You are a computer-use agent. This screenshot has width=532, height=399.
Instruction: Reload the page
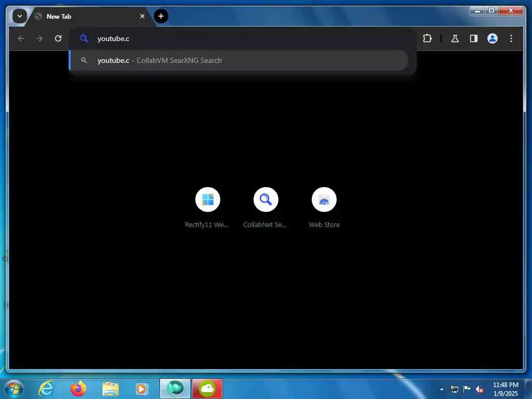[x=58, y=38]
